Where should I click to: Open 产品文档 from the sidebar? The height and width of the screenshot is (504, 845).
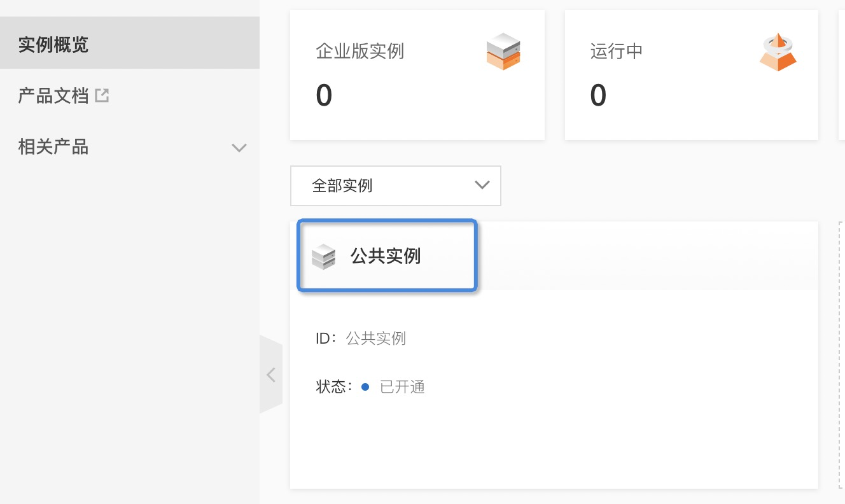[x=53, y=96]
